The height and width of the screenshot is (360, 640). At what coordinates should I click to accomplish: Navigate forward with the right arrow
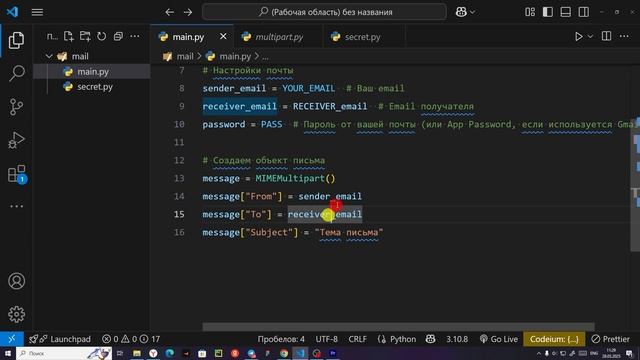[x=188, y=12]
